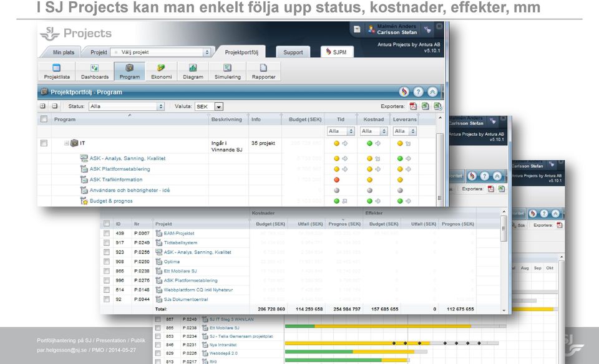Sort by the Program column header
Image resolution: width=599 pixels, height=364 pixels.
[x=64, y=120]
